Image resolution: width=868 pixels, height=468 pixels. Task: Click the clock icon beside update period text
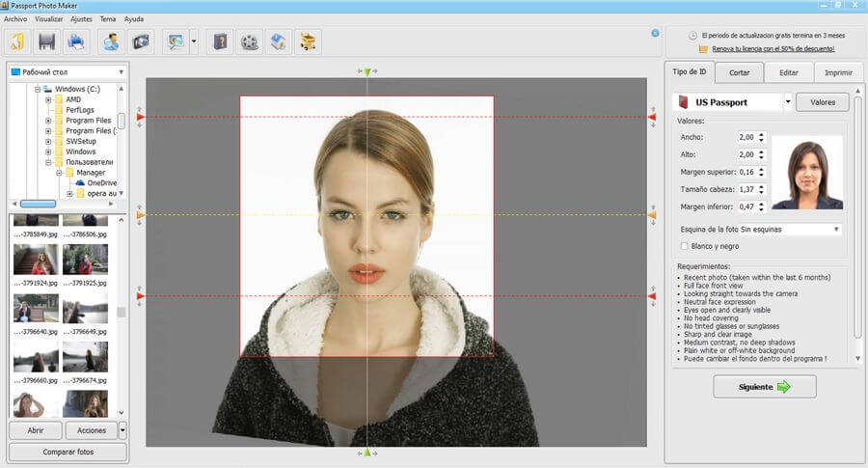(x=692, y=36)
